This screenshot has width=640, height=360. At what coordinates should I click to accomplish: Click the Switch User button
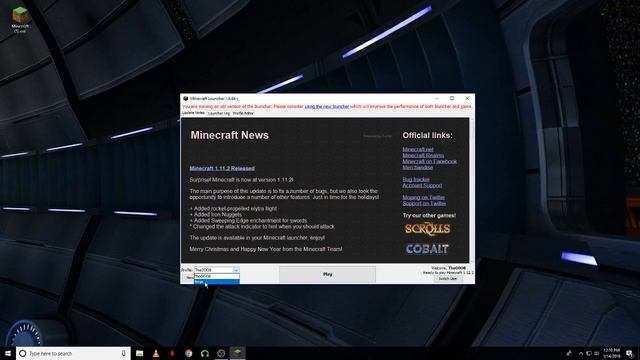448,279
